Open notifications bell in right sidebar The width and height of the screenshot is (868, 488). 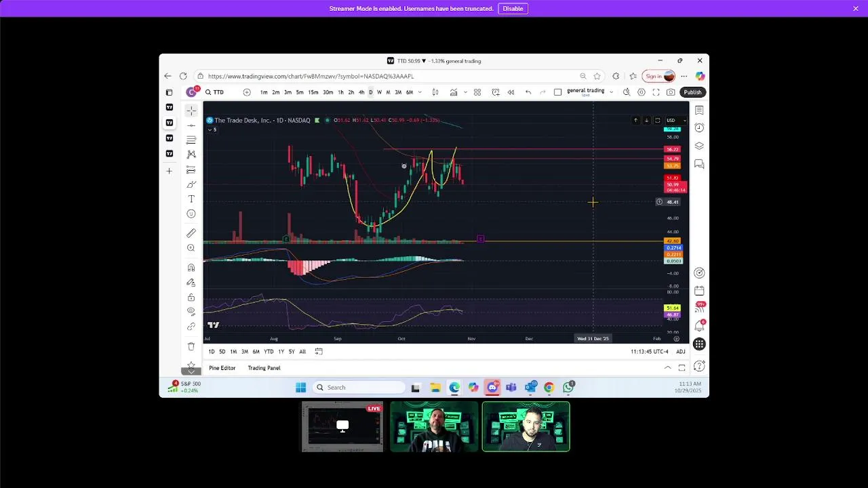tap(699, 326)
